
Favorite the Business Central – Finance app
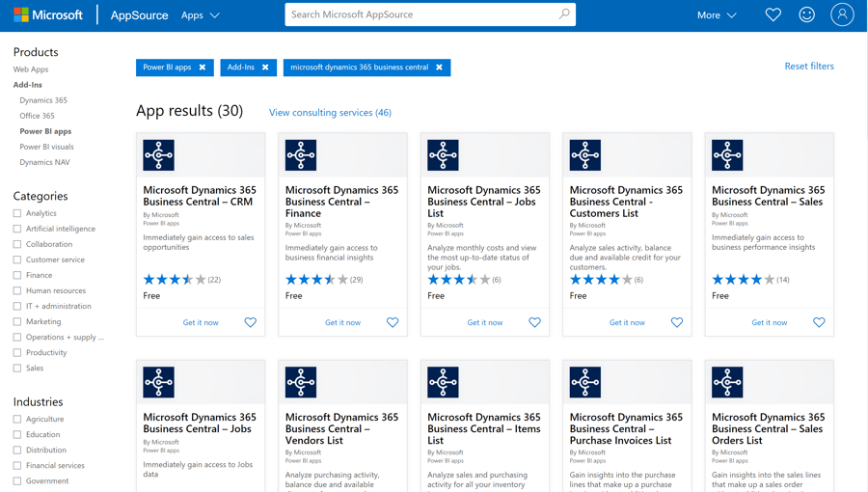point(393,322)
